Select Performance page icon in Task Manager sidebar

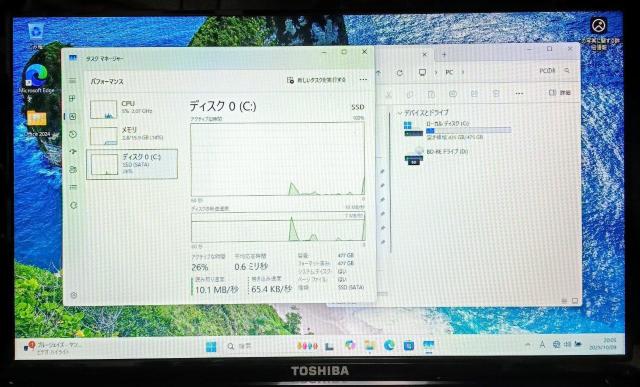click(x=73, y=117)
